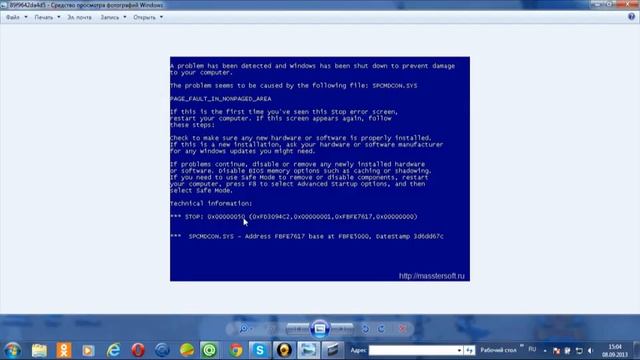Open the AIMP player taskbar icon
Image resolution: width=640 pixels, height=360 pixels.
coord(284,350)
